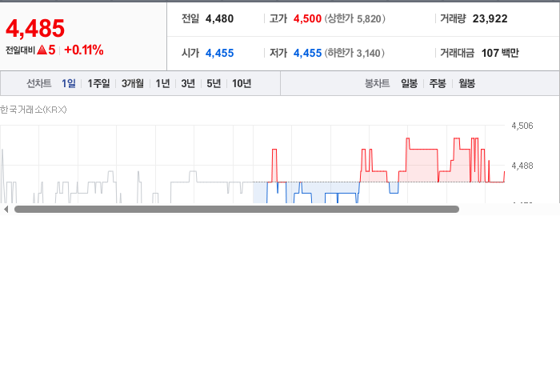Show the 10년 line chart
Screen dimensions: 560x392
point(242,83)
